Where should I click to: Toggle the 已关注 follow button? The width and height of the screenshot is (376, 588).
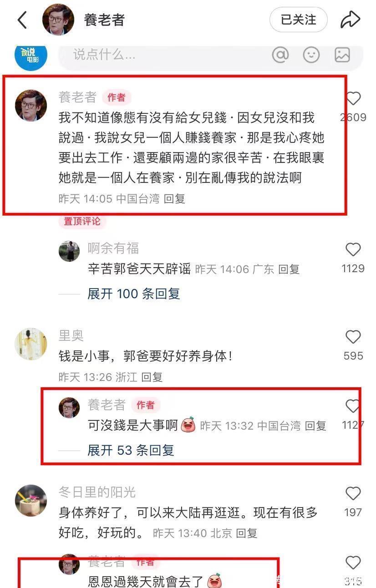299,20
